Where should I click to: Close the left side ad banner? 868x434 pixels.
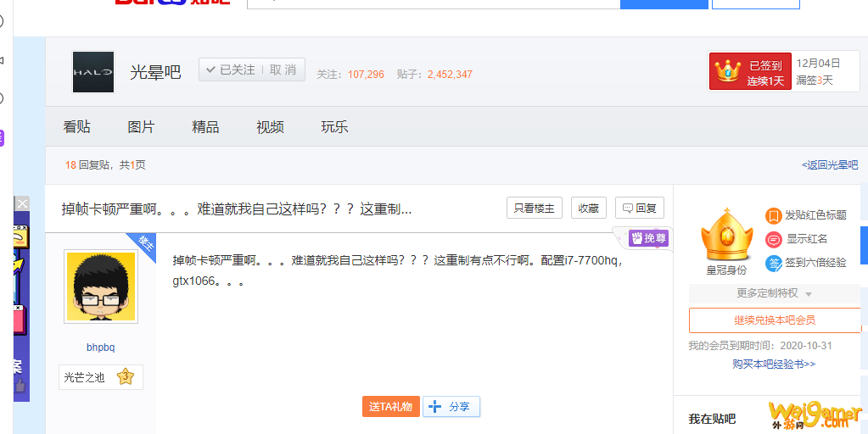point(21,203)
